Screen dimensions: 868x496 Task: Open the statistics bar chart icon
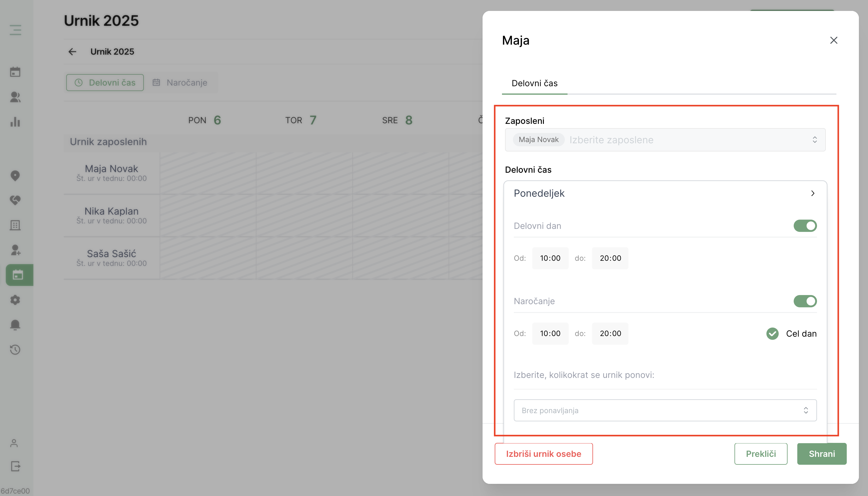point(15,122)
